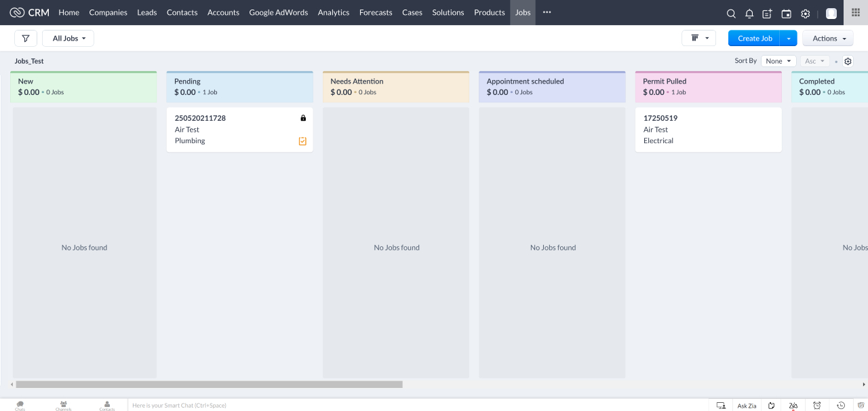
Task: Open the global search icon
Action: [x=731, y=13]
